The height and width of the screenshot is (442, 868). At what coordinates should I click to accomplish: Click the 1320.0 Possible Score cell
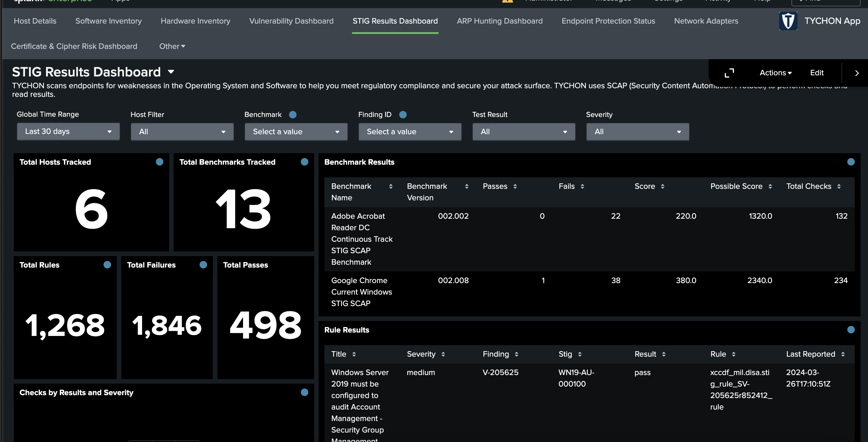[x=760, y=216]
